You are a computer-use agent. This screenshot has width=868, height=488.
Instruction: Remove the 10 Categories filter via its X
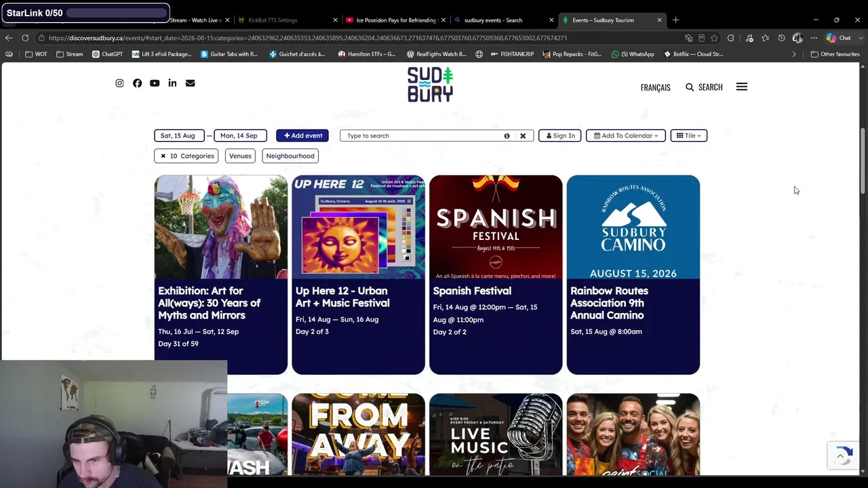pyautogui.click(x=163, y=156)
